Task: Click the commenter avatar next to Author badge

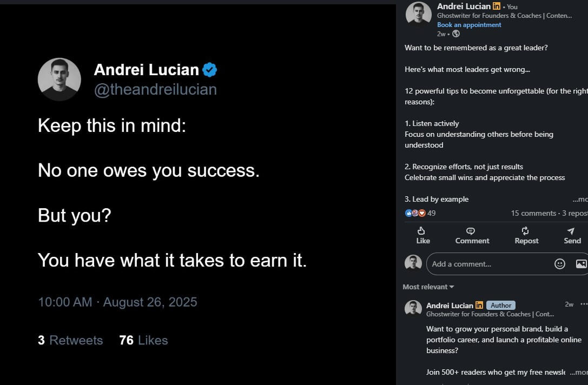Action: [413, 308]
